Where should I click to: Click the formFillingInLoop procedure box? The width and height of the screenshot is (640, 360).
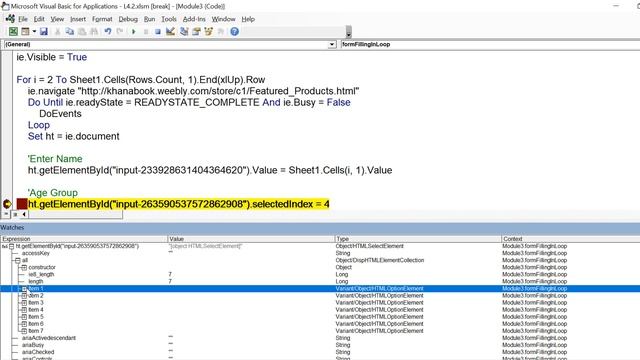point(490,44)
